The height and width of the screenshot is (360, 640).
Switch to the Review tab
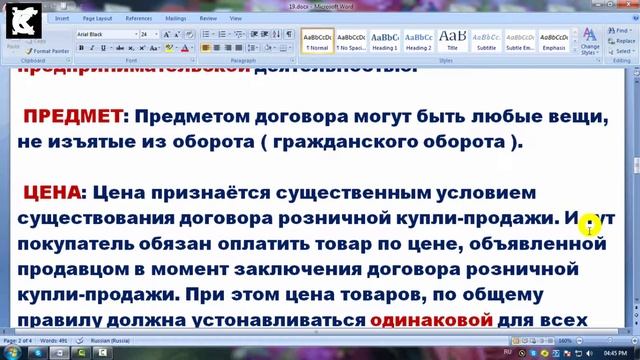coord(208,18)
